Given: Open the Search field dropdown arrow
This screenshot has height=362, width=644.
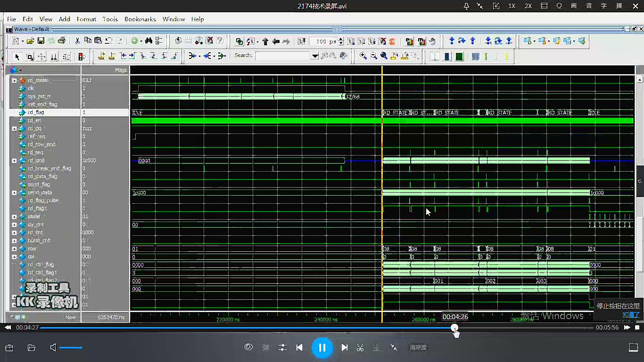Looking at the screenshot, I should click(x=315, y=56).
